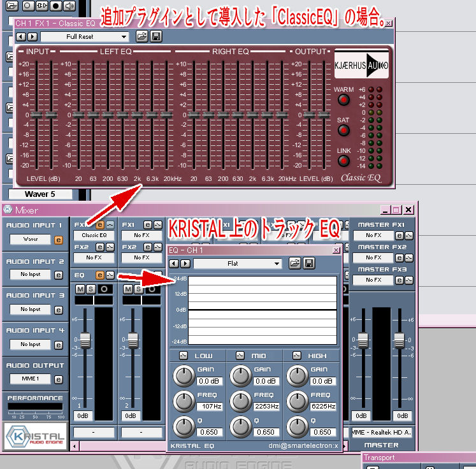
Task: Toggle the MID band enable button
Action: (x=240, y=356)
